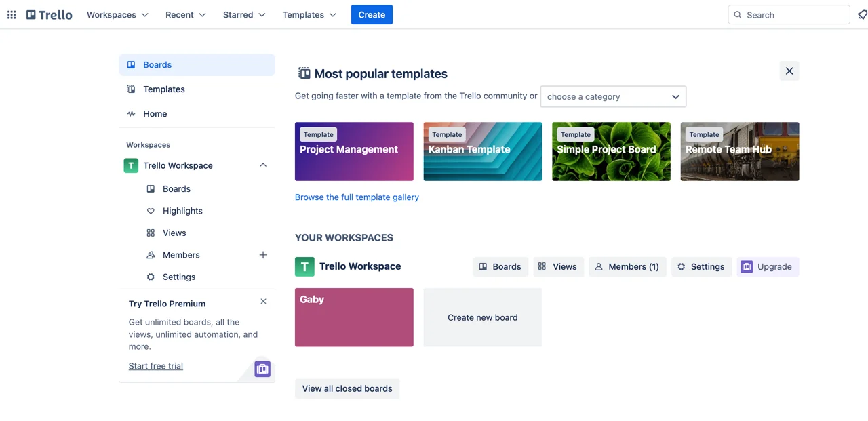Open the choose a category dropdown
Image resolution: width=868 pixels, height=421 pixels.
pyautogui.click(x=613, y=96)
